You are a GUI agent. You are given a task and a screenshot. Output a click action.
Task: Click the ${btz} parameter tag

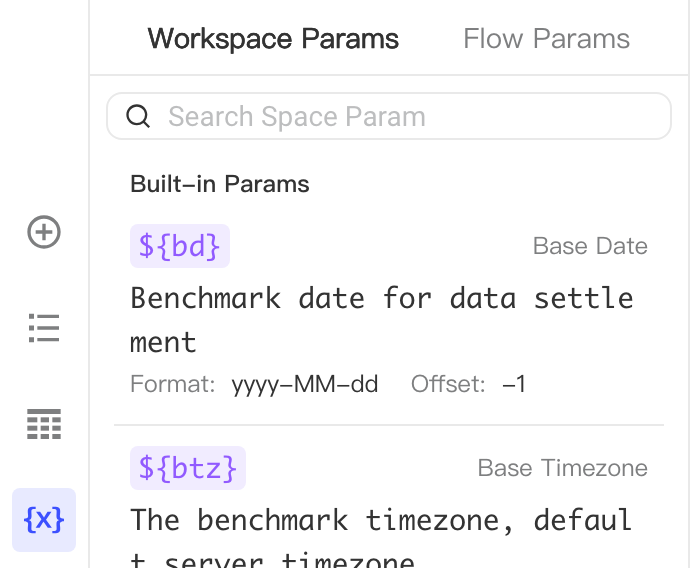(x=188, y=468)
